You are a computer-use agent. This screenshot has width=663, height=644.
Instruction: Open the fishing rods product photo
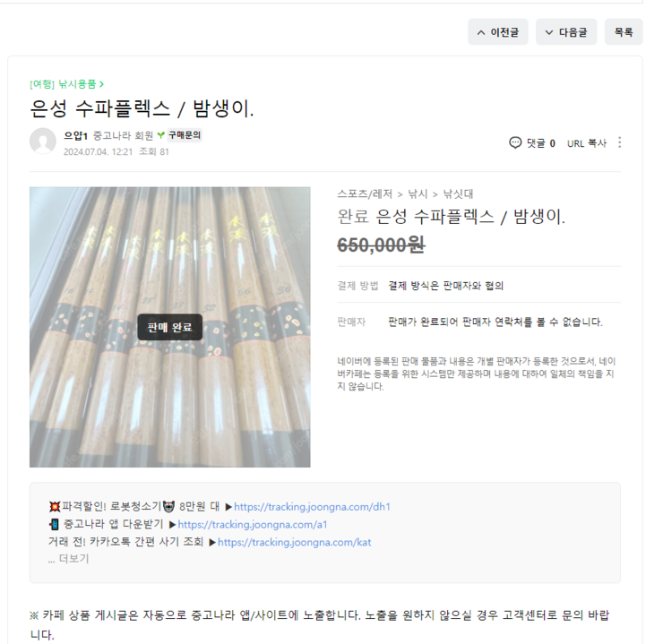pyautogui.click(x=169, y=327)
